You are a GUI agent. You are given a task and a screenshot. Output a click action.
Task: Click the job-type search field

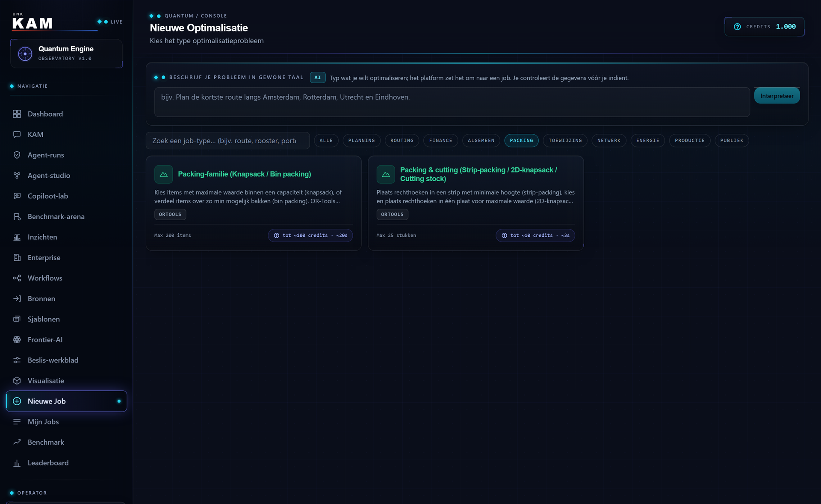pyautogui.click(x=227, y=141)
